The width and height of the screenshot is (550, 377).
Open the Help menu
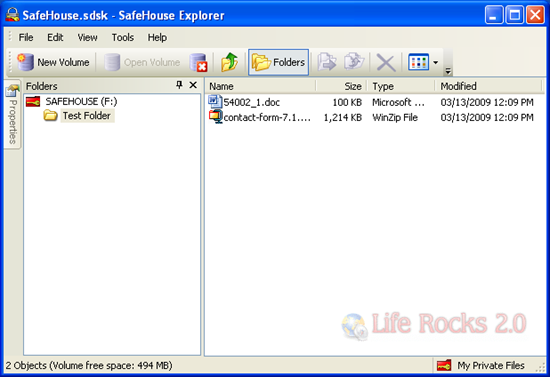pos(157,37)
